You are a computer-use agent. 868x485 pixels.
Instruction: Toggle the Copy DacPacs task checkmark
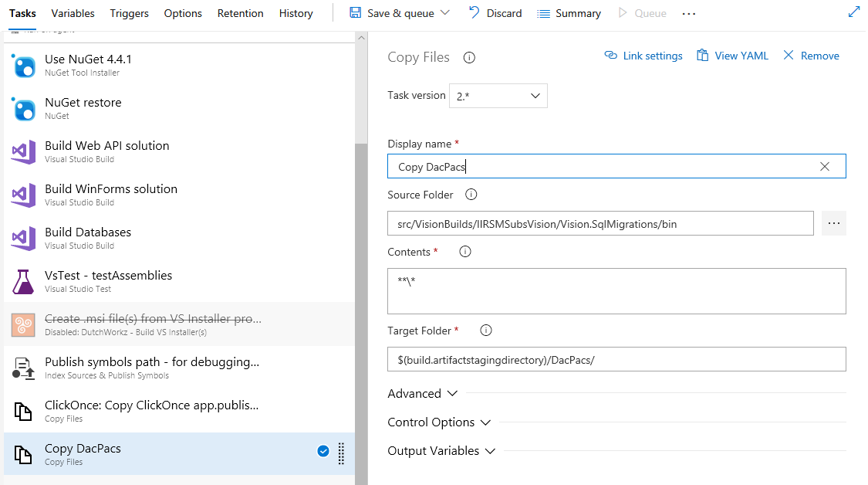pos(323,452)
